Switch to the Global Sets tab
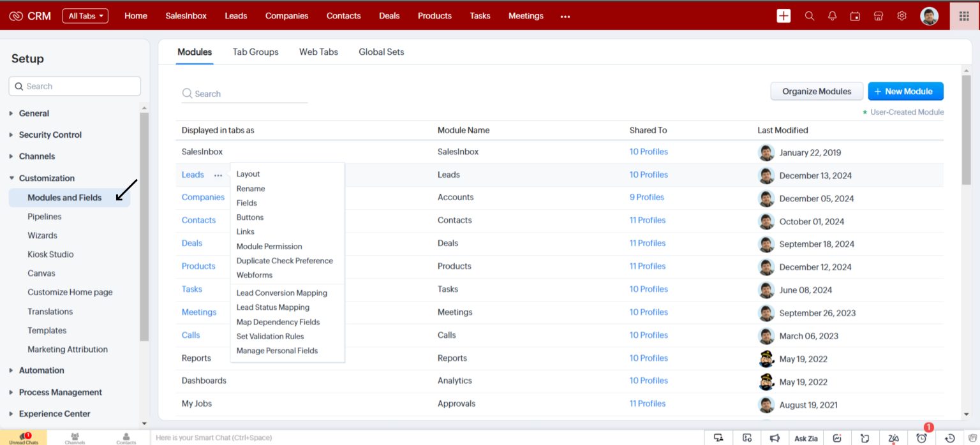 tap(382, 52)
